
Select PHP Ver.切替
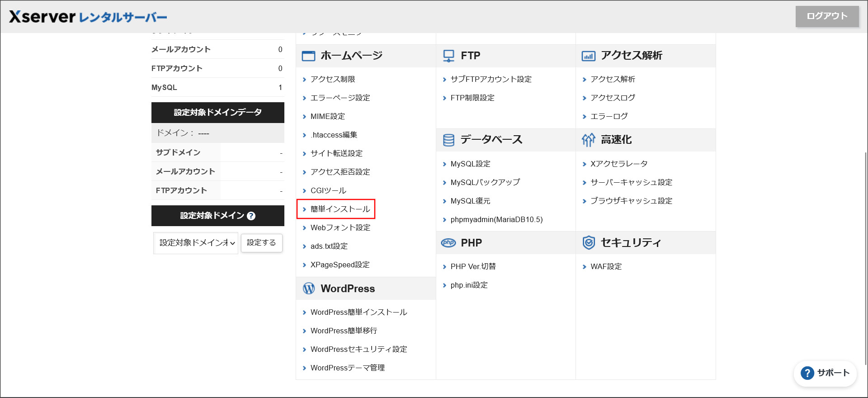tap(473, 266)
